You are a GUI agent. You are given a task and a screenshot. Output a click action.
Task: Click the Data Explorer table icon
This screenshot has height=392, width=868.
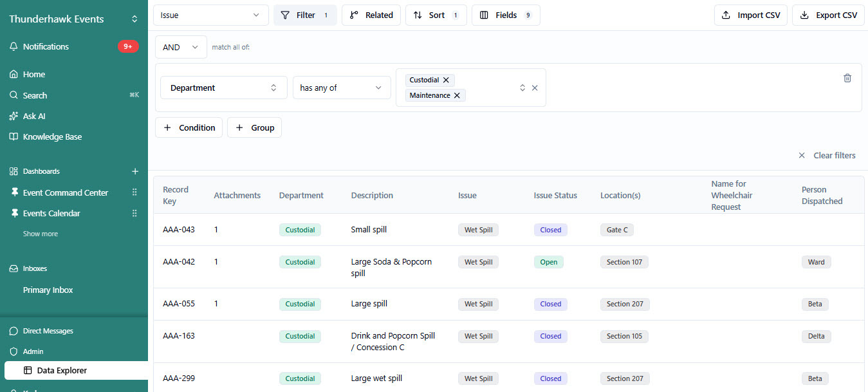(x=28, y=370)
